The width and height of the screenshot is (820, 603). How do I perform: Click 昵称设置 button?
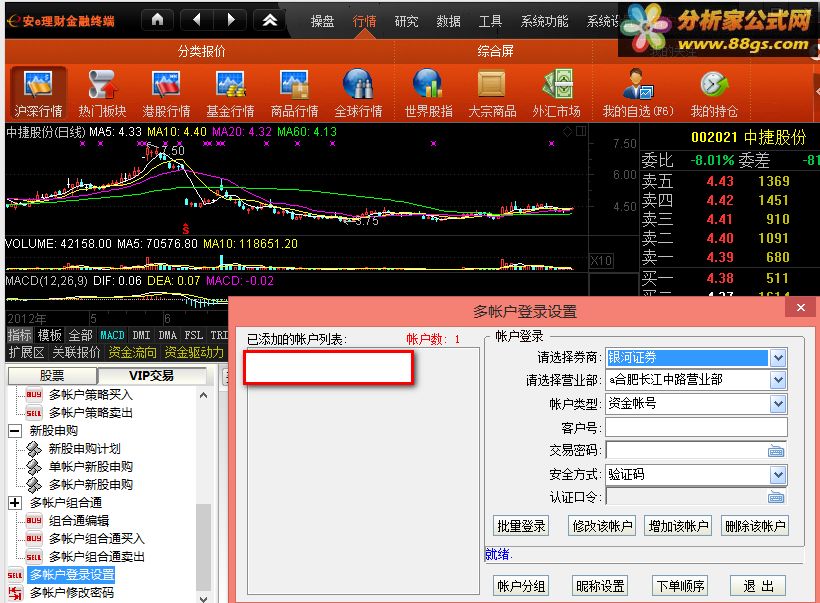click(600, 586)
